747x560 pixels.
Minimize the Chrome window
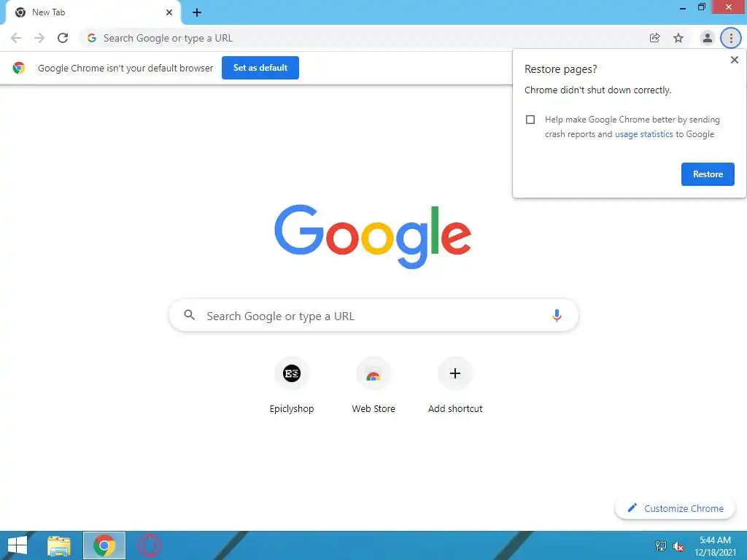click(x=683, y=7)
